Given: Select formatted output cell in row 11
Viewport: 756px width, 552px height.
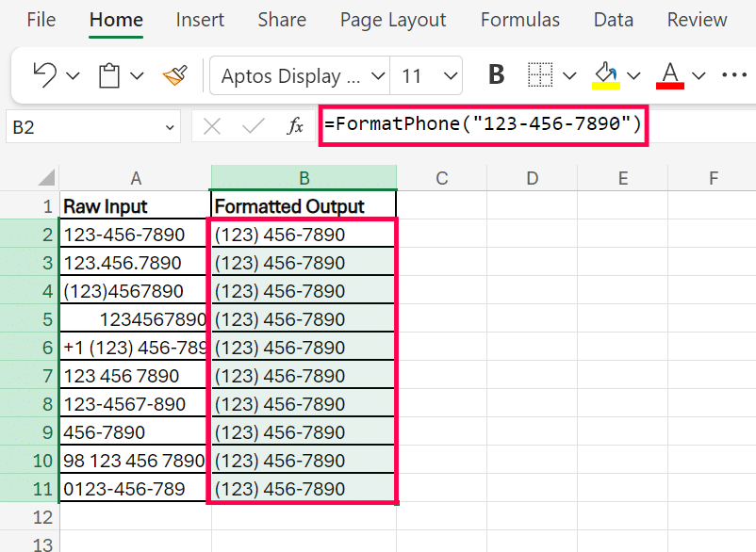Looking at the screenshot, I should (x=304, y=489).
